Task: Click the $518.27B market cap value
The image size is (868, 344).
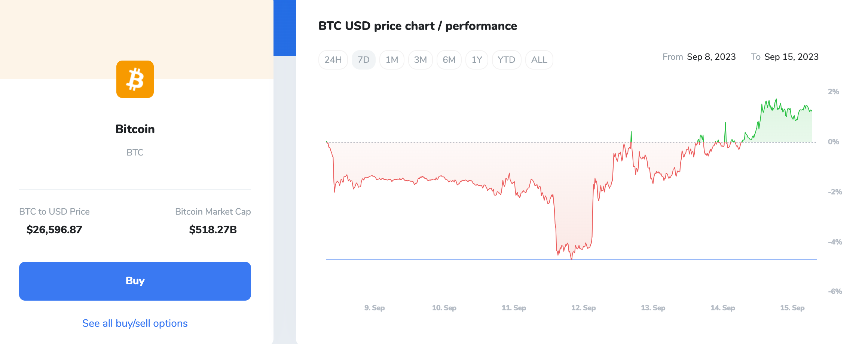Action: 213,230
